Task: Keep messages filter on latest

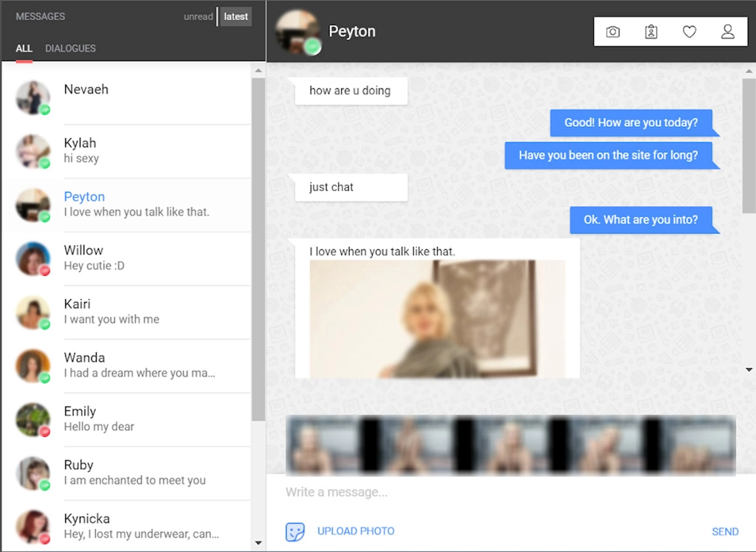Action: [x=236, y=16]
